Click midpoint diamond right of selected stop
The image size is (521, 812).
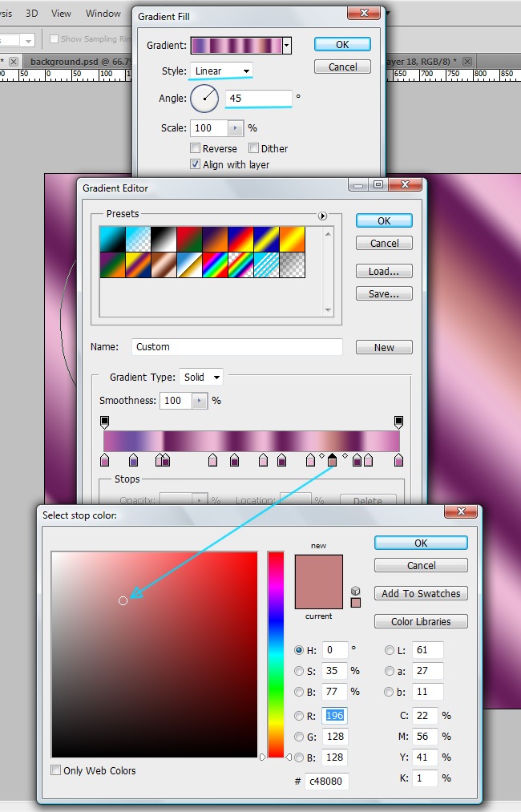point(345,456)
